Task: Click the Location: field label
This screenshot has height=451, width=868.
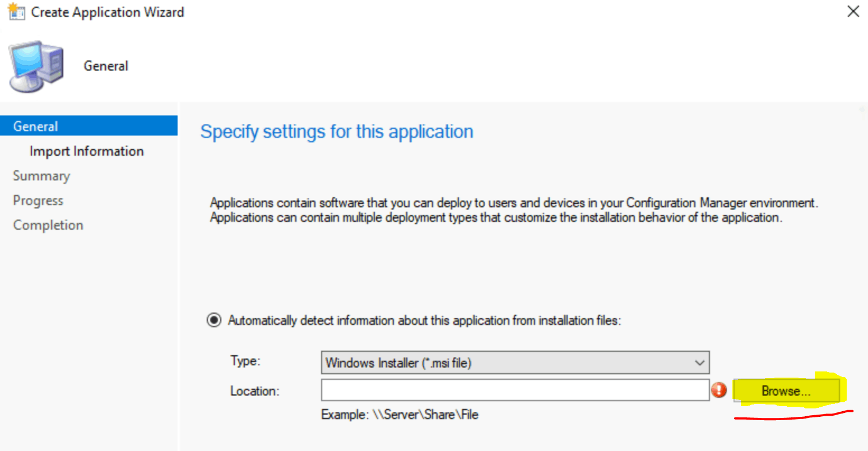Action: tap(254, 391)
